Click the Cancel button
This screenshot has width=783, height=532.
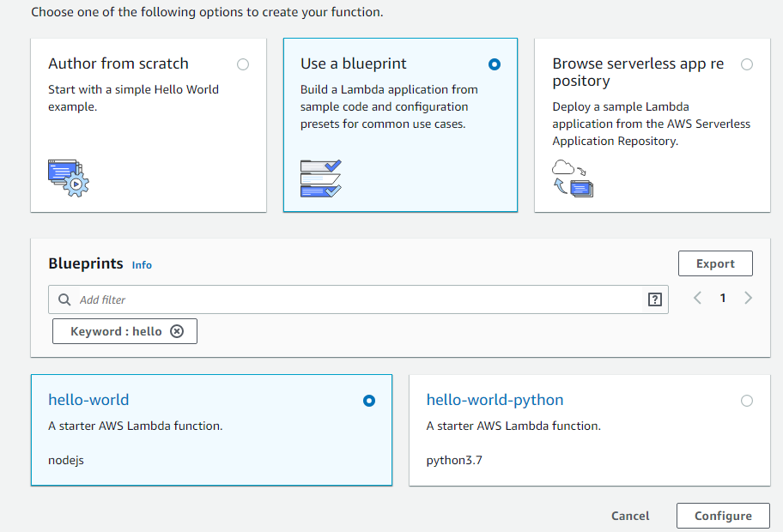630,516
